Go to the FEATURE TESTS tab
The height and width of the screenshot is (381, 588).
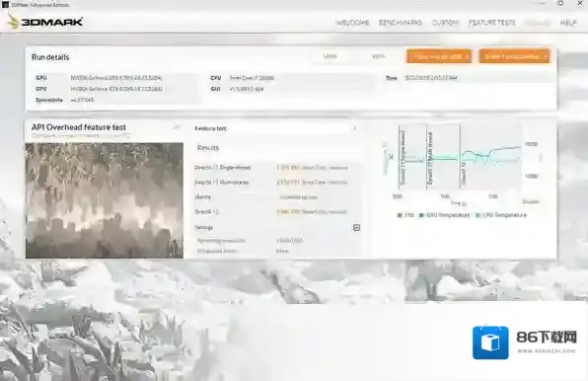tap(491, 23)
